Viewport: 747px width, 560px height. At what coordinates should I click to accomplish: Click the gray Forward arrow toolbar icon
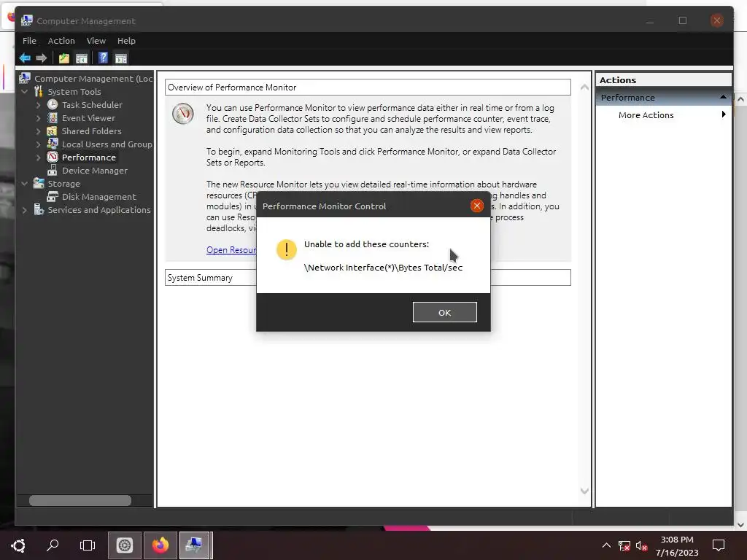pos(42,58)
